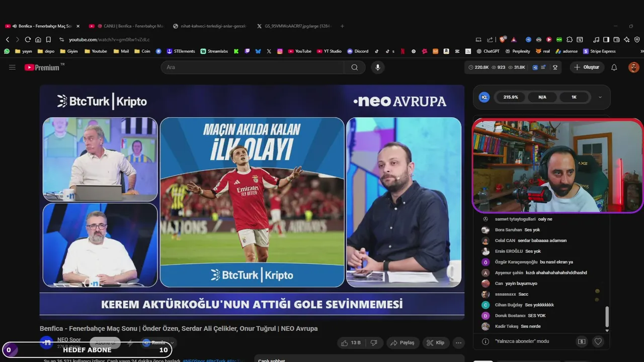
Task: Reload the page with the refresh icon
Action: (x=28, y=40)
